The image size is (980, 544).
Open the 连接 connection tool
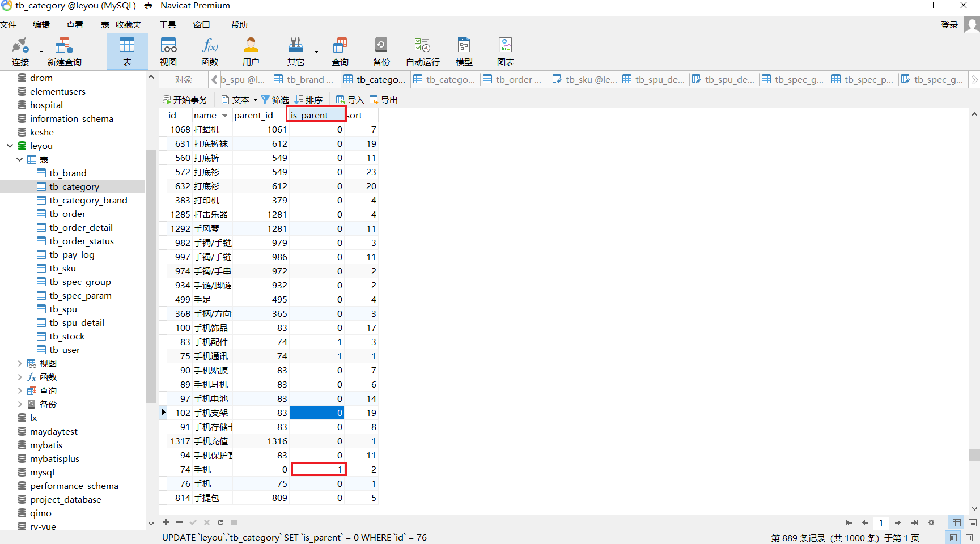tap(20, 52)
